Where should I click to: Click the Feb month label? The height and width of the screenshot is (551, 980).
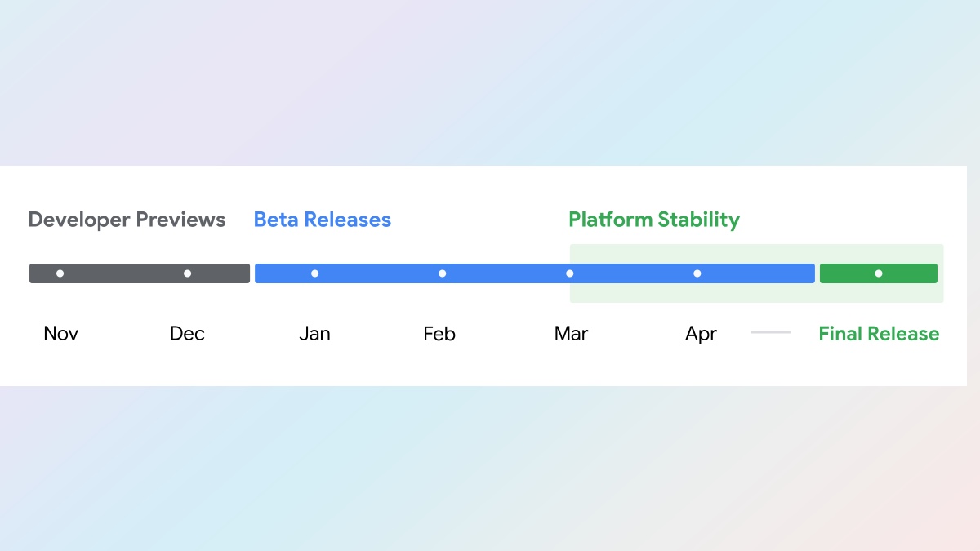click(439, 334)
